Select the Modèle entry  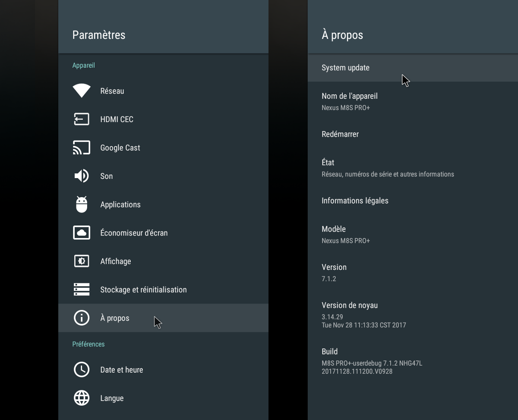[x=413, y=234]
